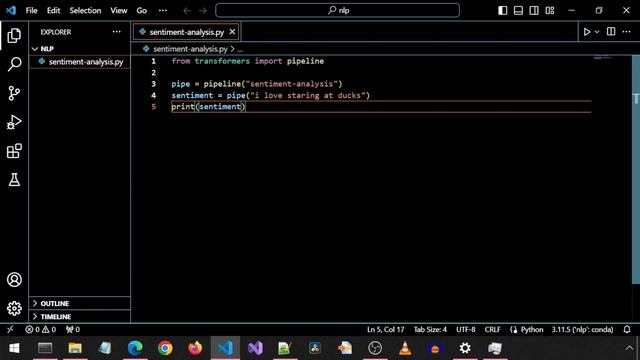Go back with the navigation arrow
This screenshot has width=640, height=360.
click(187, 11)
